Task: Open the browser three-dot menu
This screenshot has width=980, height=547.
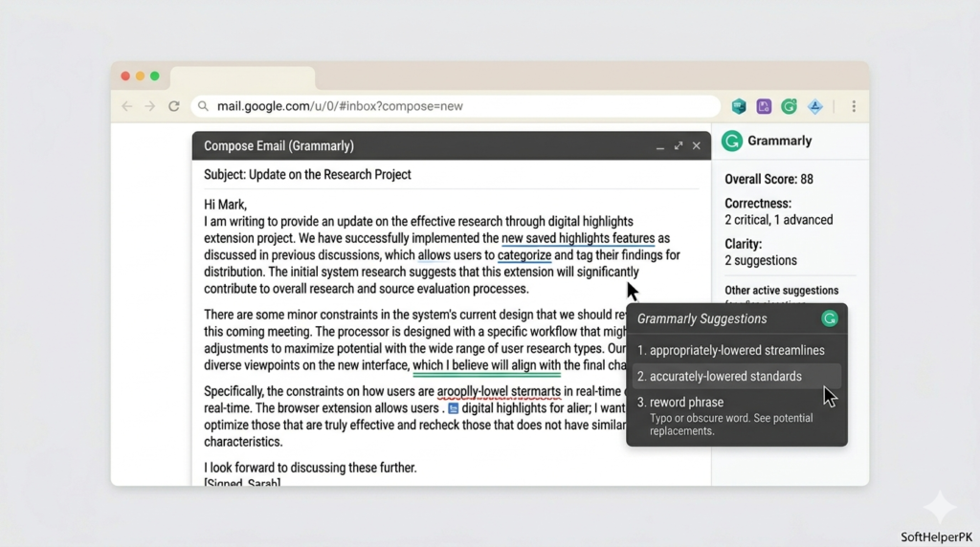Action: pos(854,106)
